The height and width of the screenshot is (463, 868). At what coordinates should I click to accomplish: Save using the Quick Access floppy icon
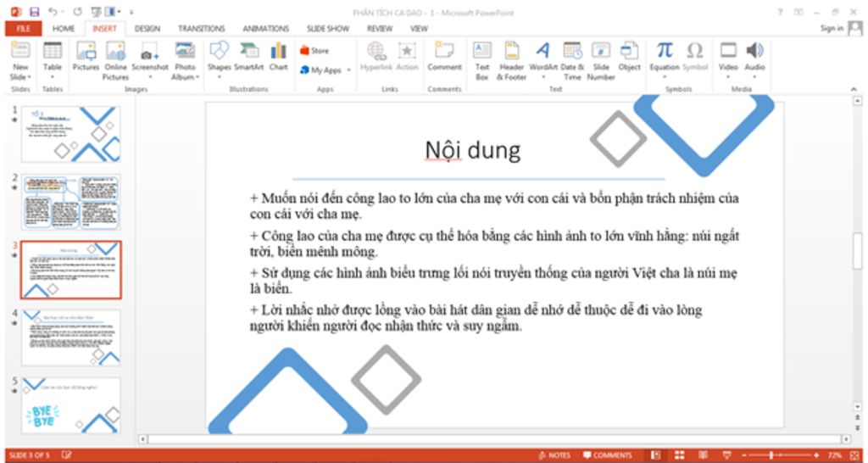click(34, 12)
